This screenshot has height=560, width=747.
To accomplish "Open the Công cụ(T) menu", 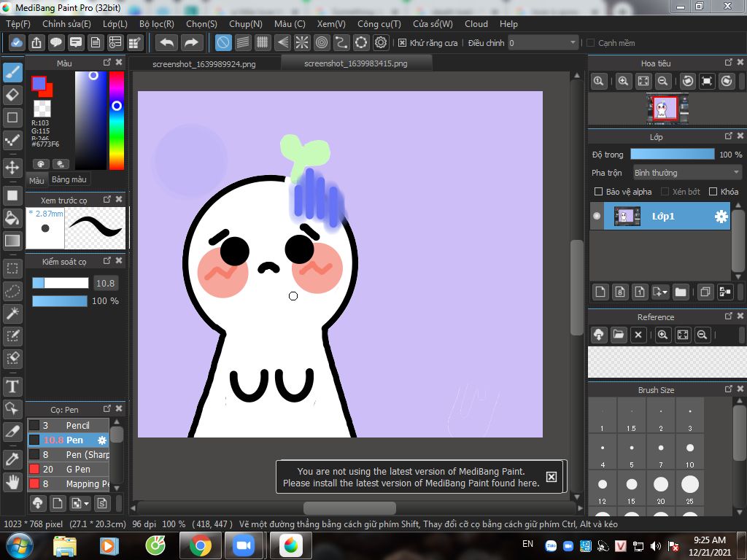I will (x=379, y=24).
